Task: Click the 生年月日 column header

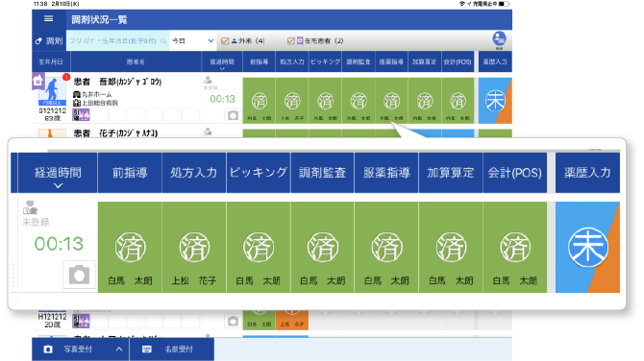Action: point(51,62)
